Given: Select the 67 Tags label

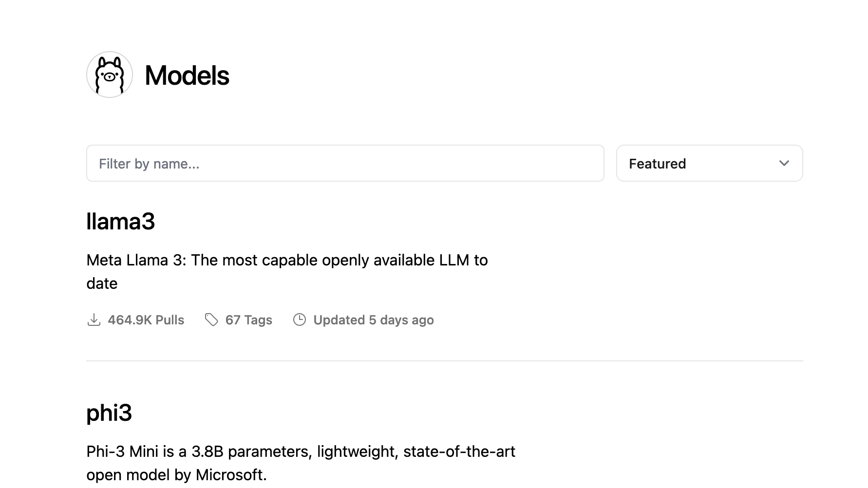Looking at the screenshot, I should coord(248,320).
